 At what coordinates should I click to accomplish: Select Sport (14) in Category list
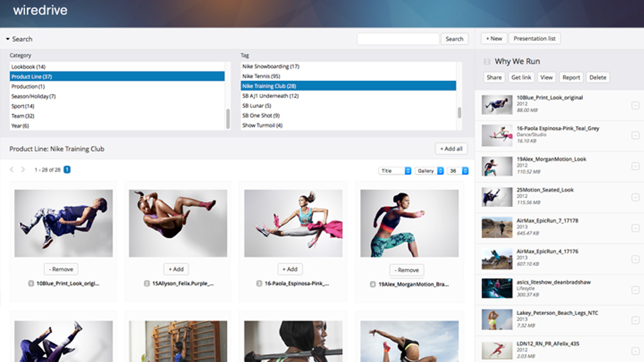pyautogui.click(x=23, y=106)
